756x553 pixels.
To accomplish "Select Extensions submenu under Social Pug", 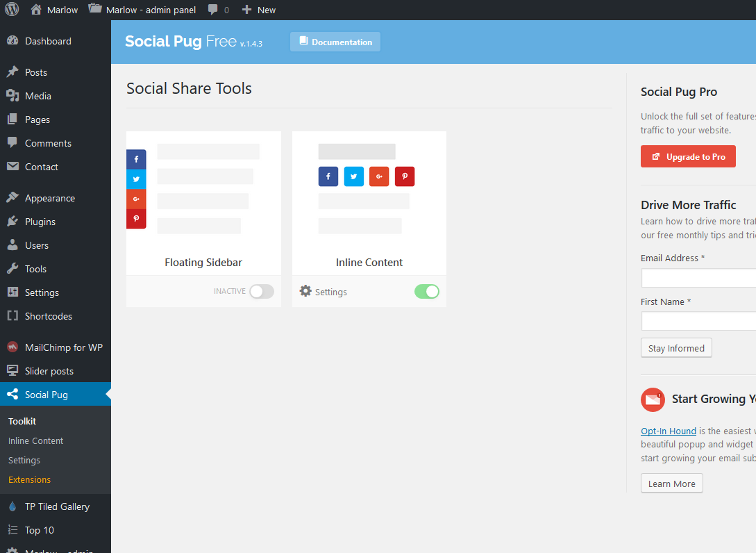I will click(x=29, y=479).
